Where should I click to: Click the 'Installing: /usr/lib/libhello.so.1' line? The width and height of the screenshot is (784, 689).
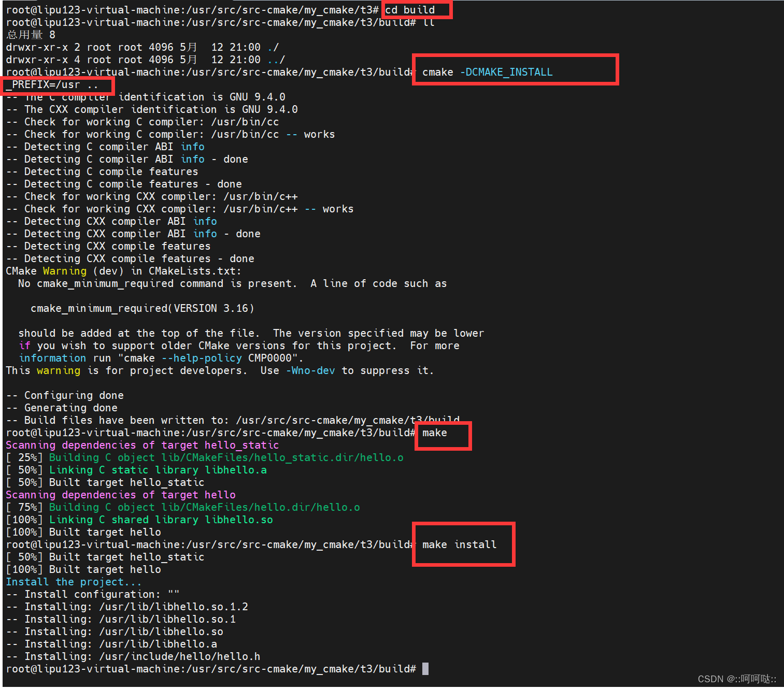click(x=121, y=619)
